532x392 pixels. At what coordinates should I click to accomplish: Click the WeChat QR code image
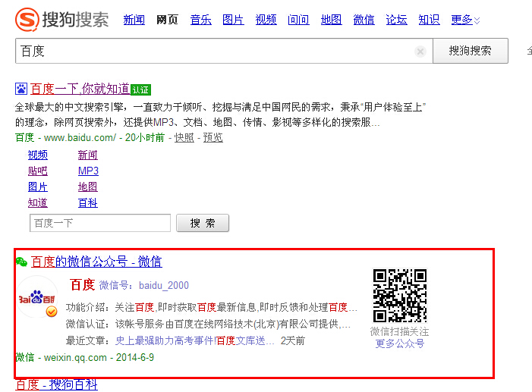(399, 296)
